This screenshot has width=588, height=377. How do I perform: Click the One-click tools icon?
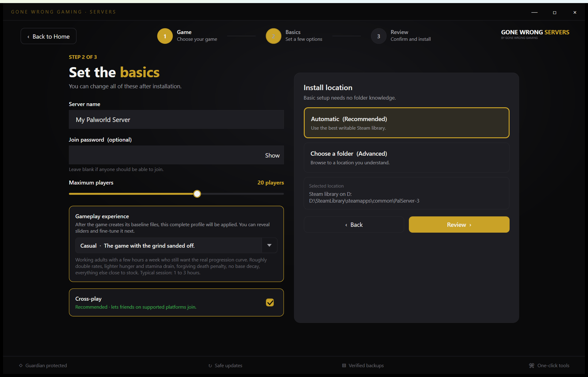coord(532,365)
